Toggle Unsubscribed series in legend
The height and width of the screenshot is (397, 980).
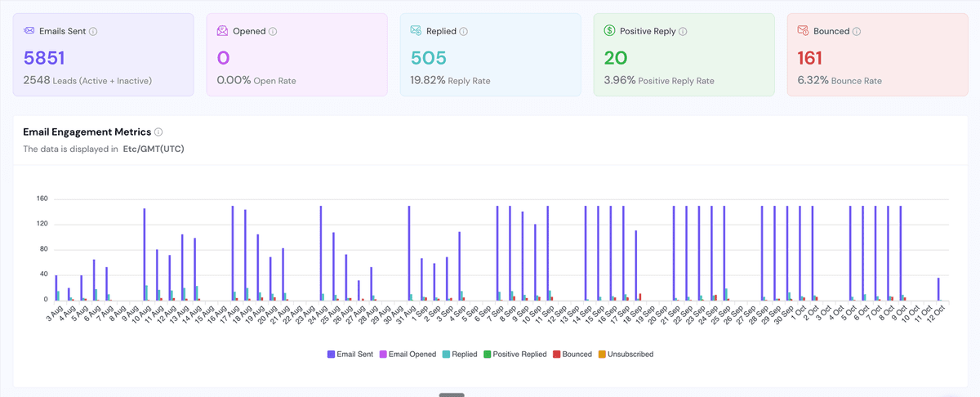click(x=626, y=355)
